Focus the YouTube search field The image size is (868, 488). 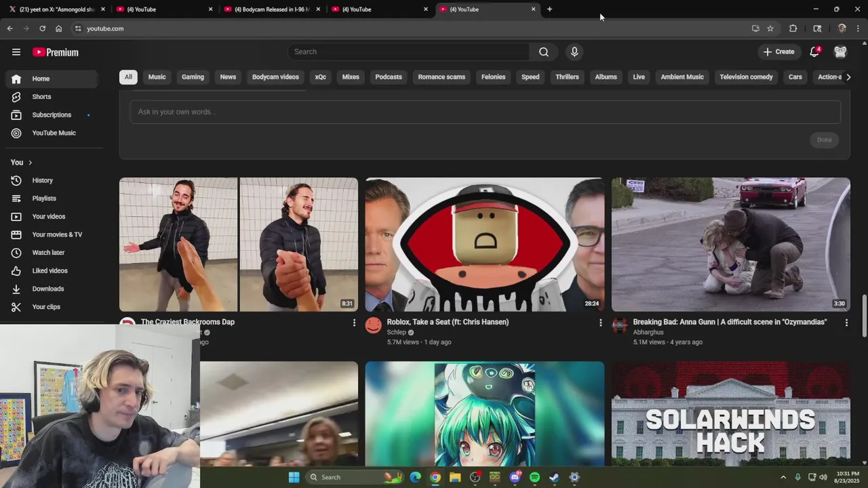point(409,52)
